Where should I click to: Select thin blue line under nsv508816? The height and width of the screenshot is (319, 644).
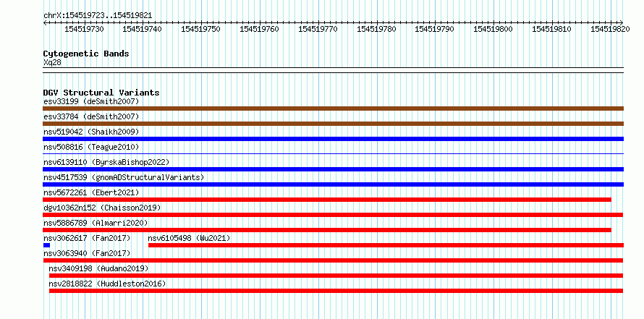[333, 153]
